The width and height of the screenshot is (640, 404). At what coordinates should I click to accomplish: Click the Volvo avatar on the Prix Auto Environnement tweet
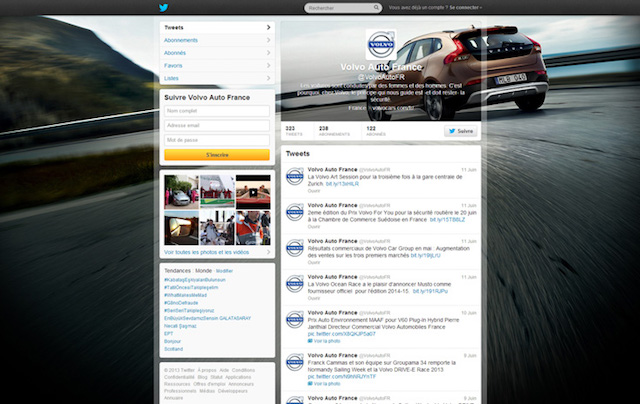(x=295, y=320)
